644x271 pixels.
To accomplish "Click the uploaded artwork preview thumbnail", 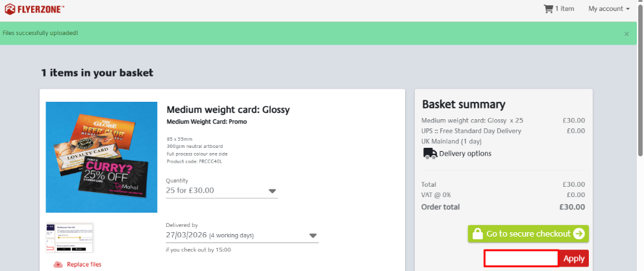I will [69, 238].
